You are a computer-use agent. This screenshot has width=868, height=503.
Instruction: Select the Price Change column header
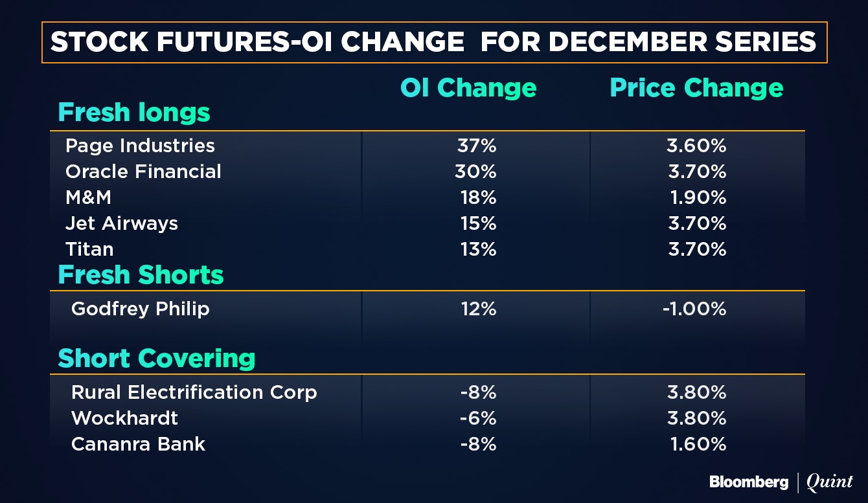coord(696,88)
